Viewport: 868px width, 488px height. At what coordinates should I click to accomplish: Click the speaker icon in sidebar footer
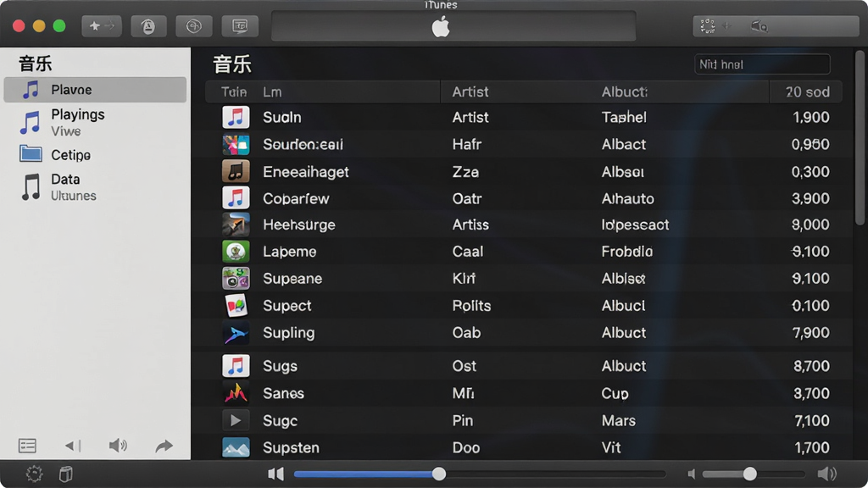[x=117, y=446]
